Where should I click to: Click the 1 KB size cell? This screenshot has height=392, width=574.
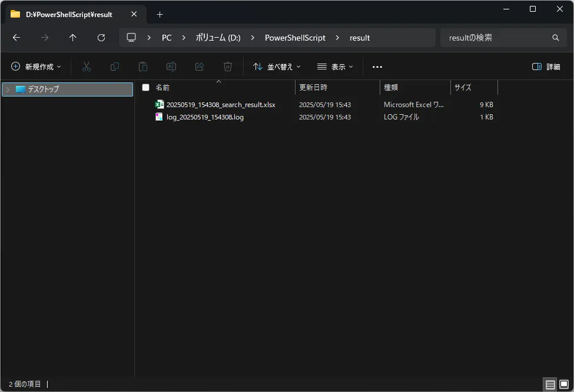486,117
